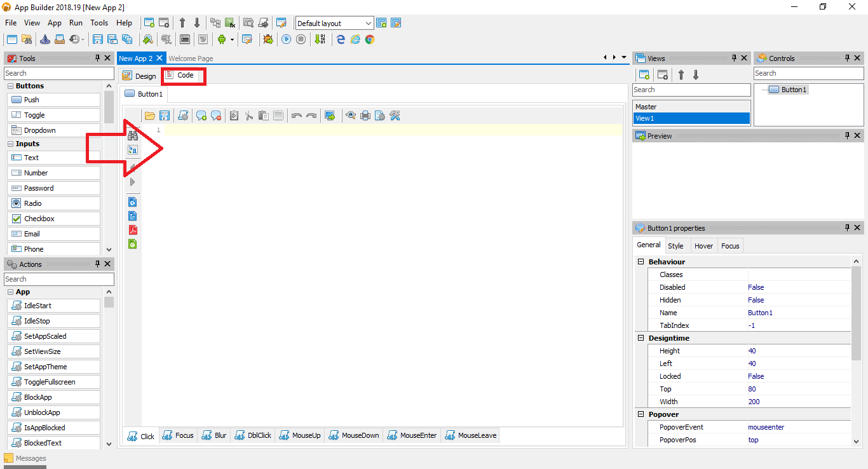This screenshot has height=469, width=868.
Task: Click the Print icon in the code toolbar
Action: tap(365, 115)
